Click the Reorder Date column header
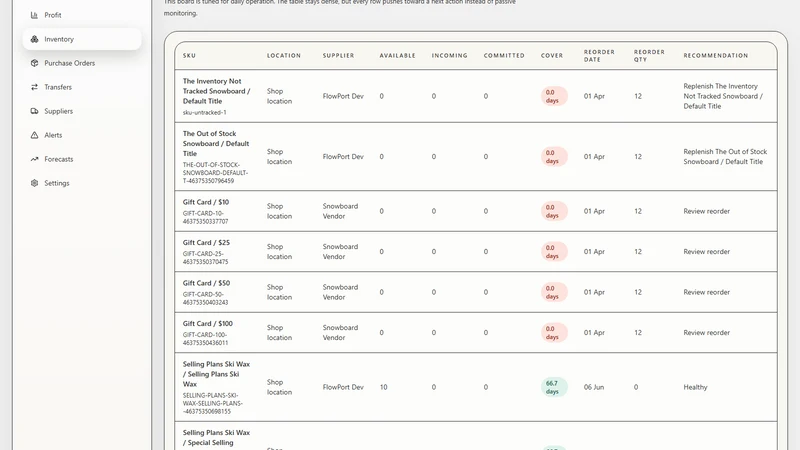 click(x=599, y=56)
